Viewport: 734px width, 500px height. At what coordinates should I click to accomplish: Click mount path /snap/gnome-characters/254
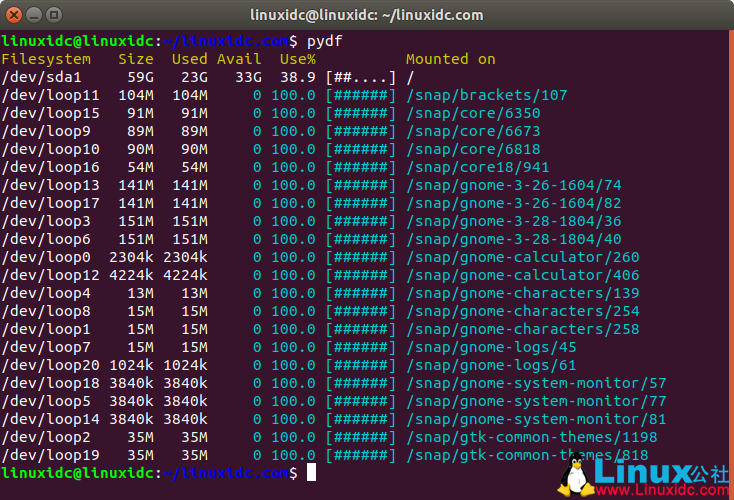522,311
